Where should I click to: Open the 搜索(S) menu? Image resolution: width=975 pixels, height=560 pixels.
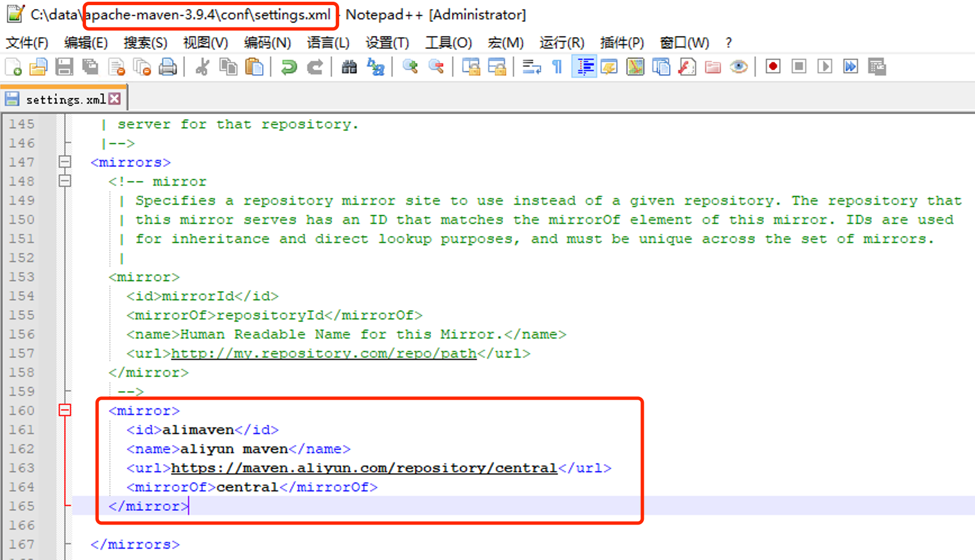pos(145,43)
